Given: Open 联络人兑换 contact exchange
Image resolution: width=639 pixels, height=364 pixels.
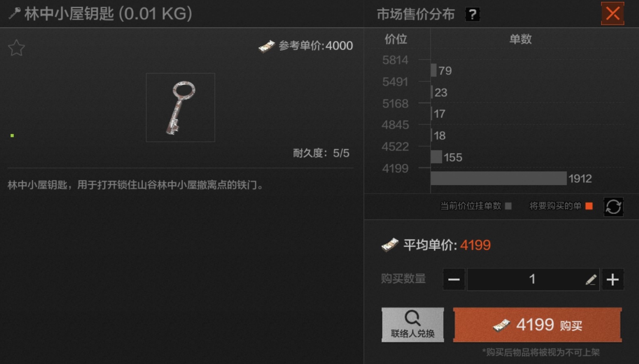Looking at the screenshot, I should [x=412, y=325].
